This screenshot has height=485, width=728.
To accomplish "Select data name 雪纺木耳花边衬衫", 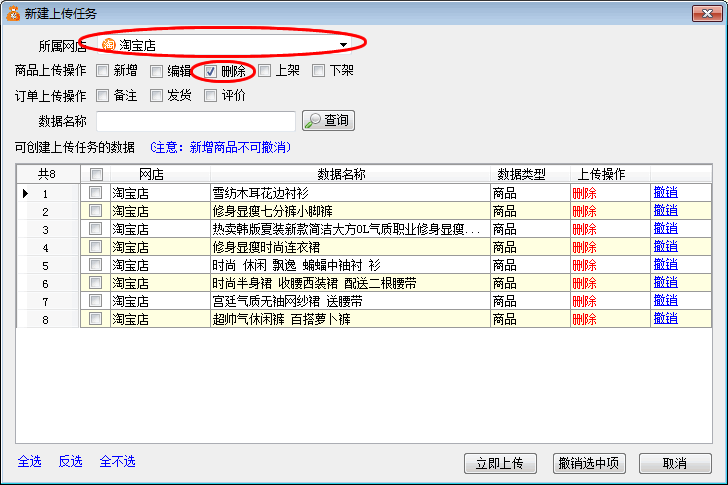I will 260,193.
